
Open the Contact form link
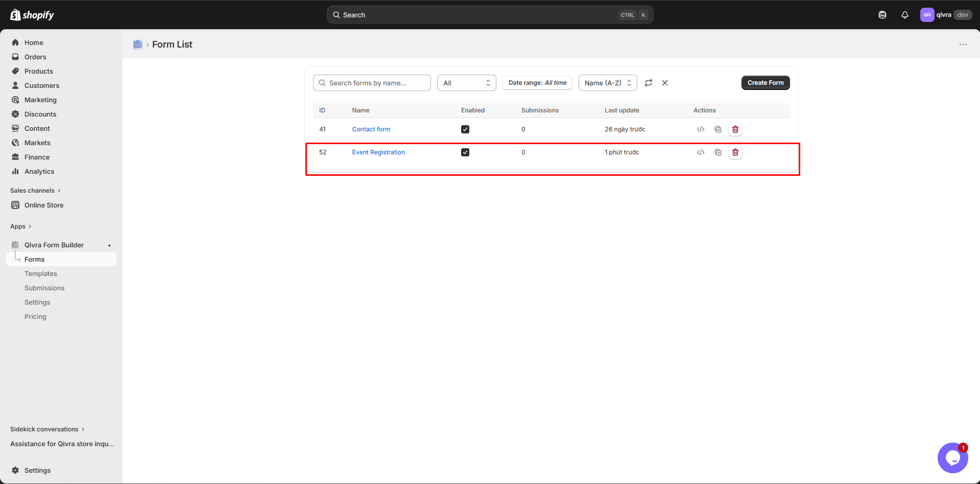(371, 129)
